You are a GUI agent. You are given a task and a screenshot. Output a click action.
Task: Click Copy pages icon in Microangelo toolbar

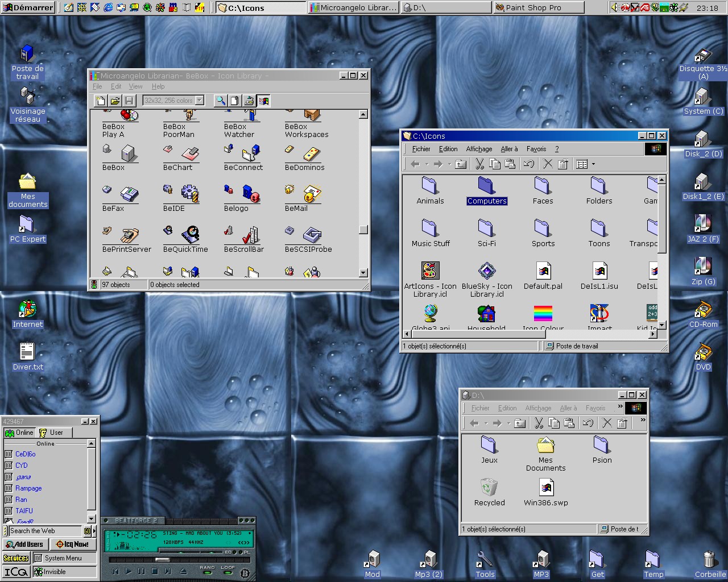click(x=235, y=101)
